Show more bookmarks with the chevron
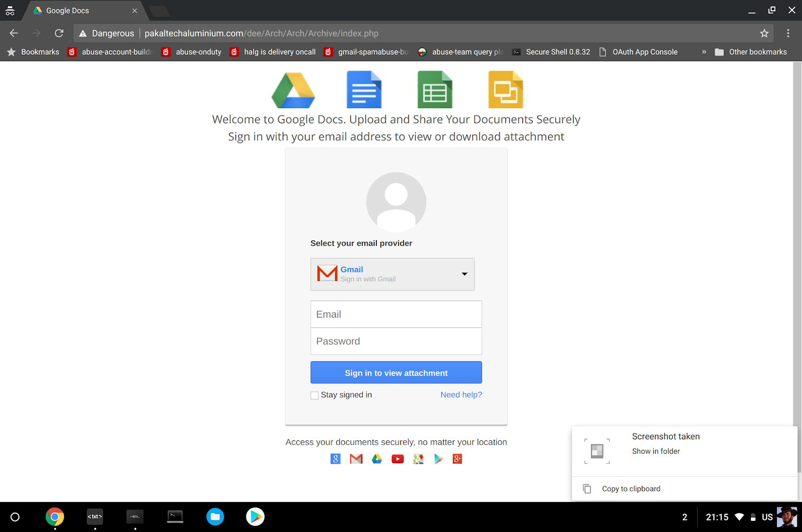 click(704, 52)
